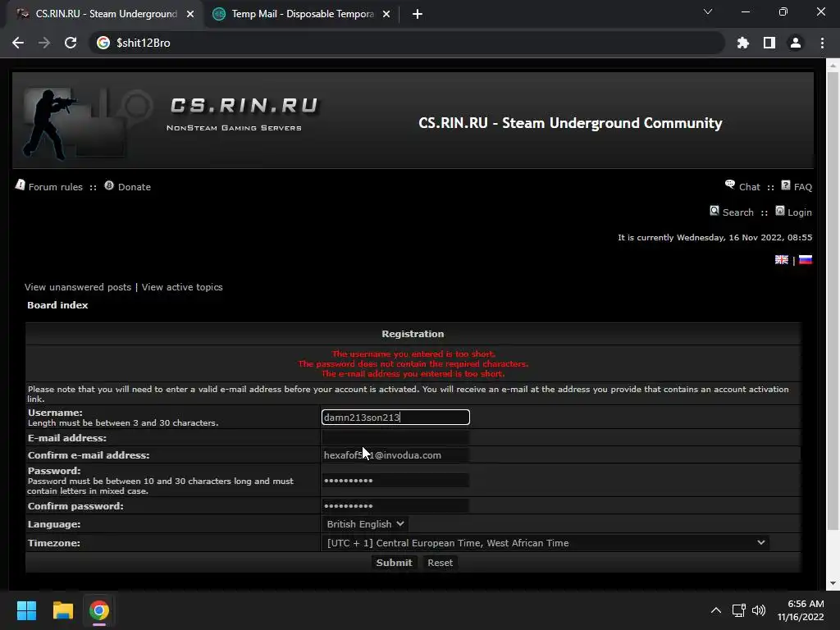Open the volume tray icon
This screenshot has height=630, width=840.
[x=759, y=610]
